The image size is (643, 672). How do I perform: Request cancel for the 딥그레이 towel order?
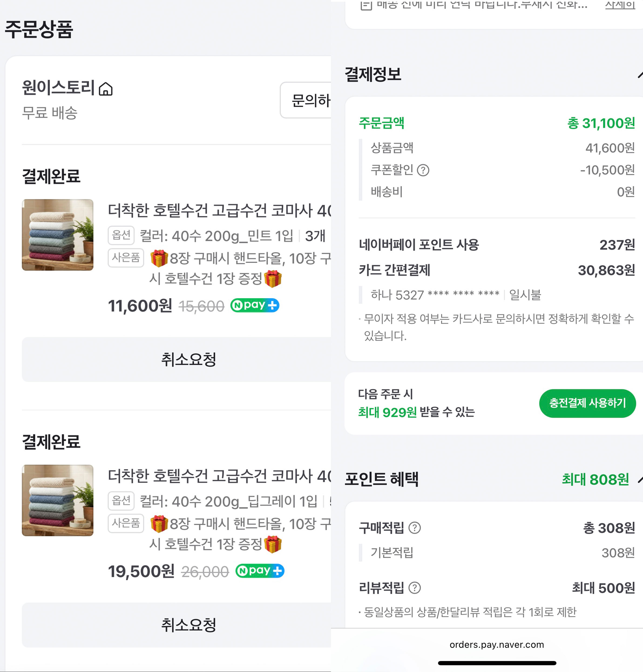point(188,625)
